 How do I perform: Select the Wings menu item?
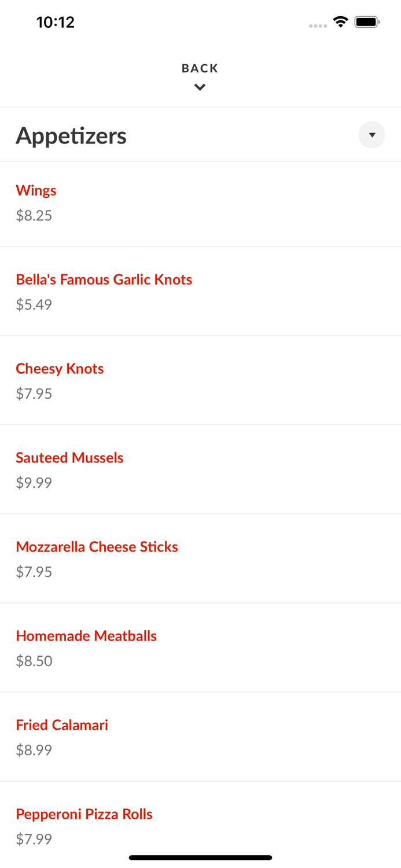point(36,190)
